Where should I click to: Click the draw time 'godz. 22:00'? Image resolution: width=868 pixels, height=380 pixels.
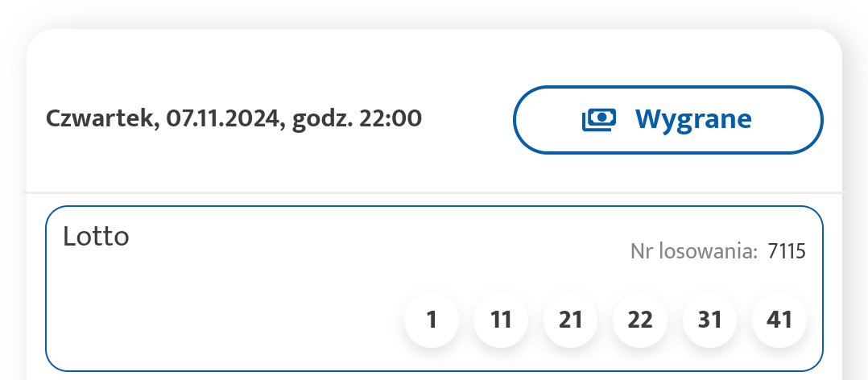pos(357,118)
